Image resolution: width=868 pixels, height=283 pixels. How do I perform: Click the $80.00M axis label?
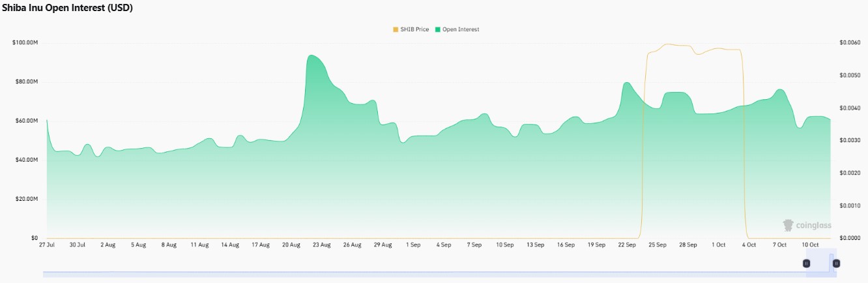pyautogui.click(x=26, y=82)
